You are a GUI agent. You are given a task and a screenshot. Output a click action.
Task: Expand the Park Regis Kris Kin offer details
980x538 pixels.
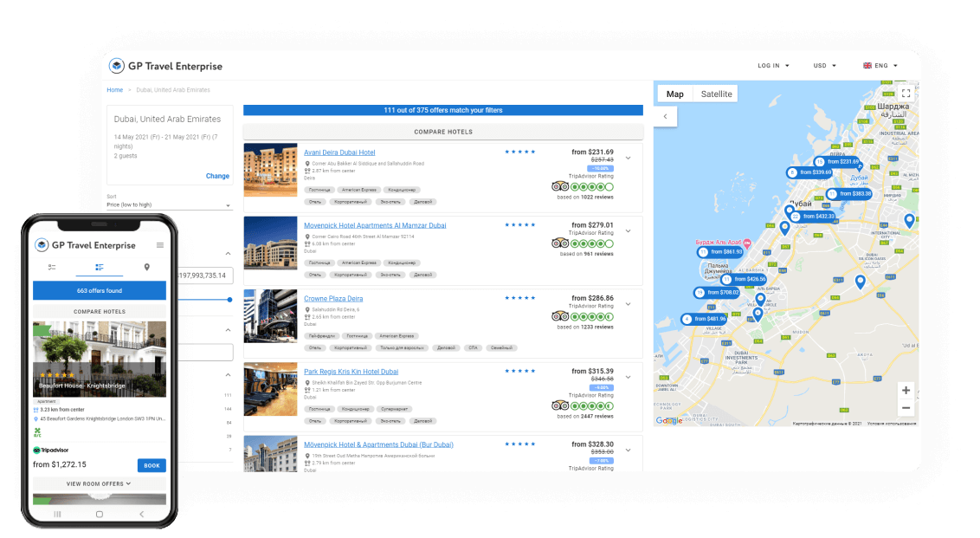629,378
